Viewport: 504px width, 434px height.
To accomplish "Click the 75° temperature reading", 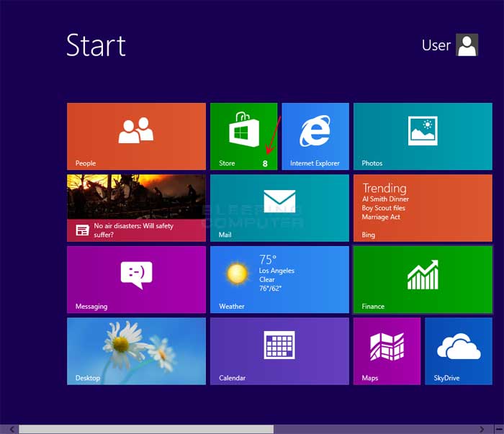I will (x=268, y=259).
